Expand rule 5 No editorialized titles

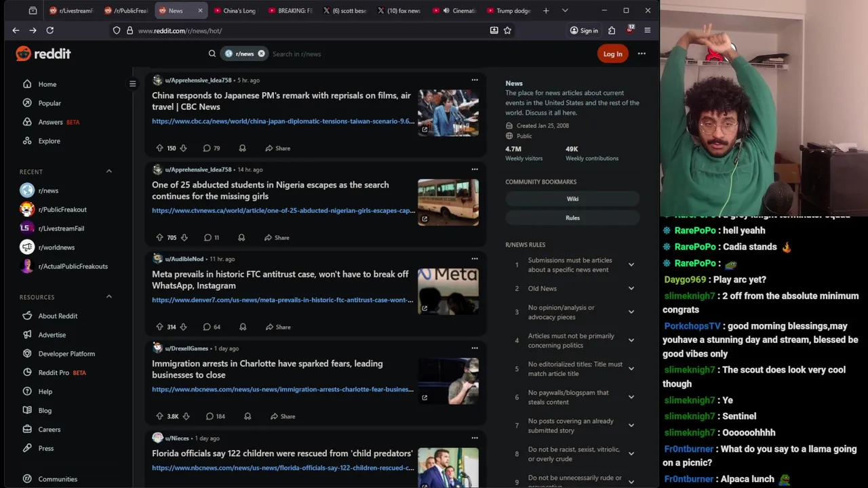tap(631, 369)
